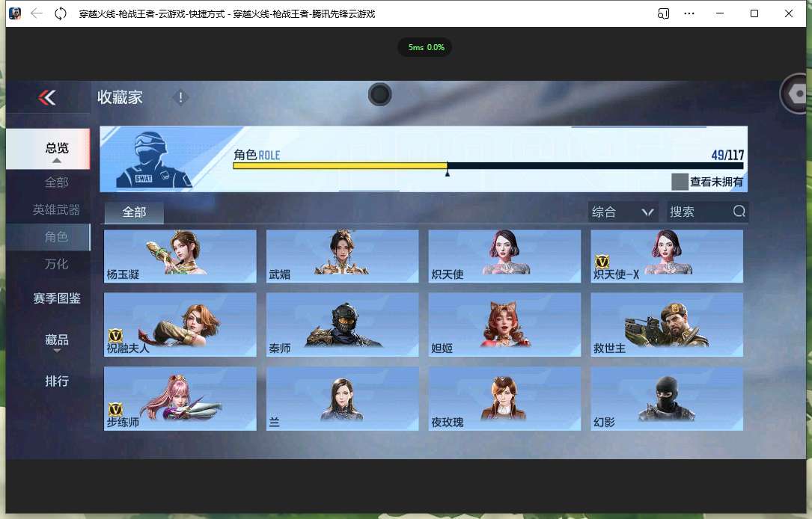This screenshot has height=519, width=812.
Task: Open the 夜玫瑰 character card
Action: (x=504, y=399)
